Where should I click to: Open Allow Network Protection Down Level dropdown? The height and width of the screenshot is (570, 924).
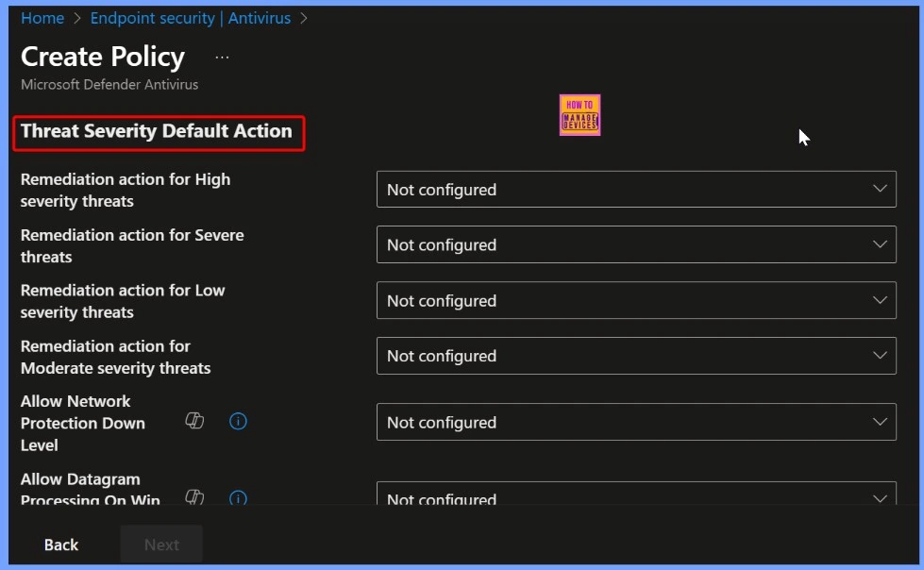click(x=635, y=423)
